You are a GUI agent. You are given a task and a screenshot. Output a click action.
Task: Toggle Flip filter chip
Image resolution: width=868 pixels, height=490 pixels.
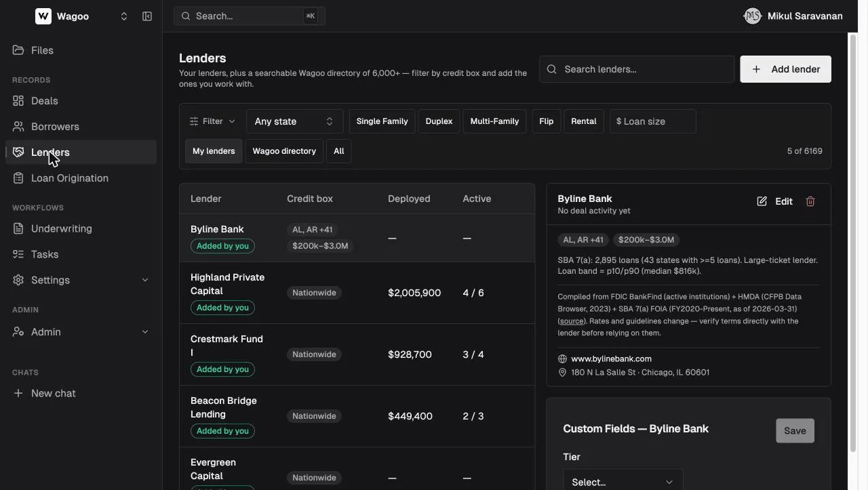tap(547, 121)
